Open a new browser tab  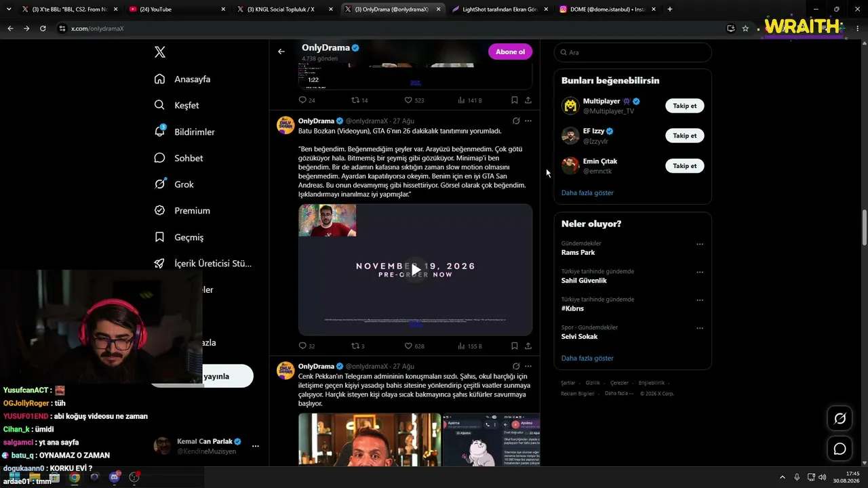670,9
